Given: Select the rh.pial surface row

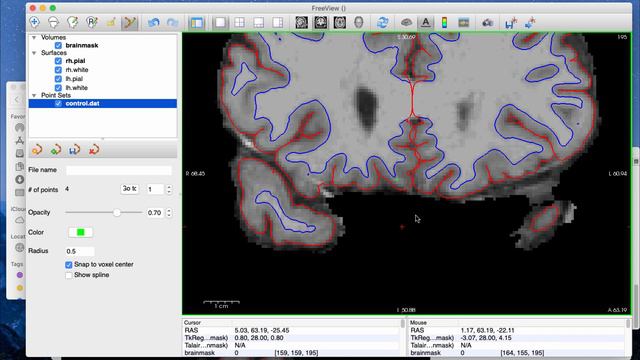Looking at the screenshot, I should [x=103, y=61].
